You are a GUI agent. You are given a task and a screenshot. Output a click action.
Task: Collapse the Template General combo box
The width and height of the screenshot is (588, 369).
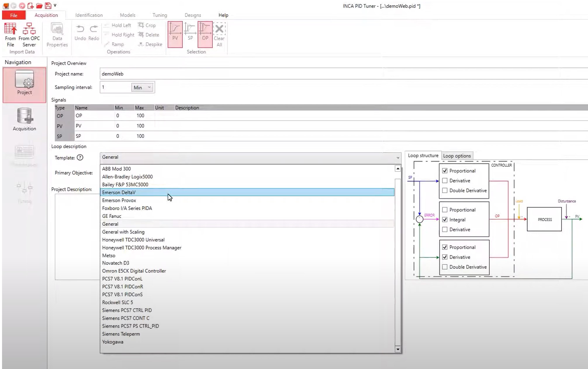pyautogui.click(x=397, y=157)
